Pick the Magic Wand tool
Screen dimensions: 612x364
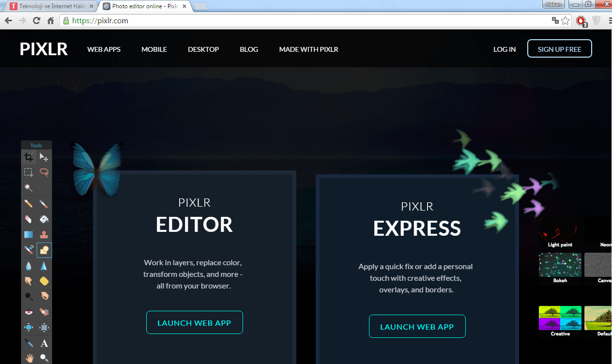tap(29, 187)
